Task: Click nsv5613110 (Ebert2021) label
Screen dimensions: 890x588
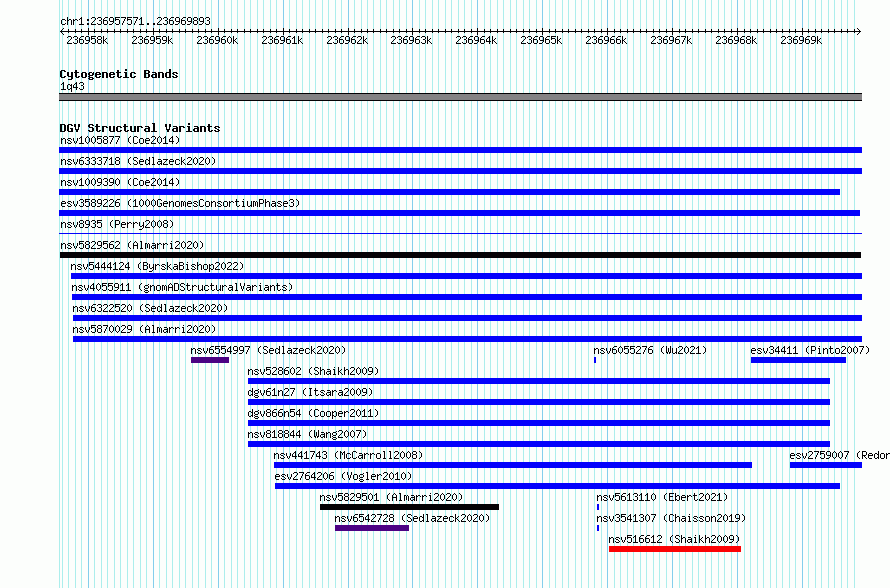Action: point(662,497)
